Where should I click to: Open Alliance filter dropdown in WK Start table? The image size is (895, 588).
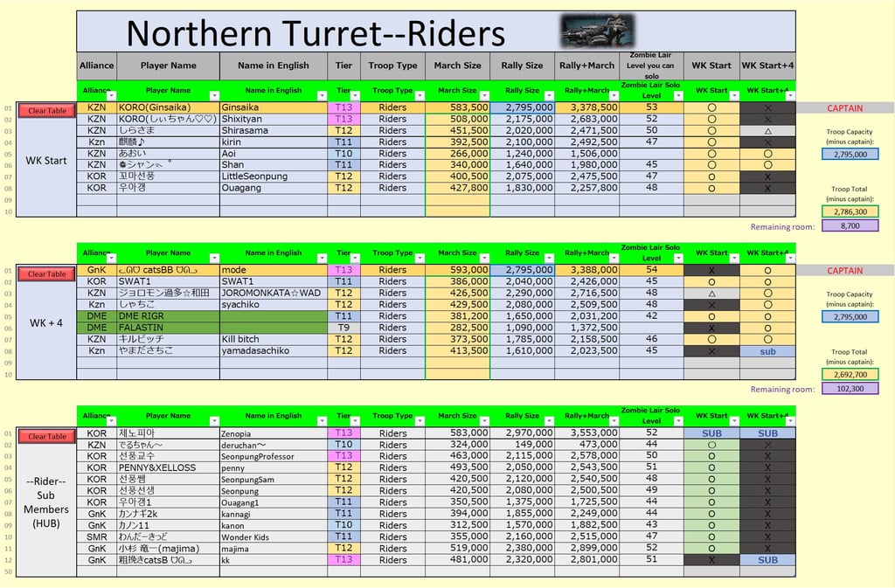(111, 96)
